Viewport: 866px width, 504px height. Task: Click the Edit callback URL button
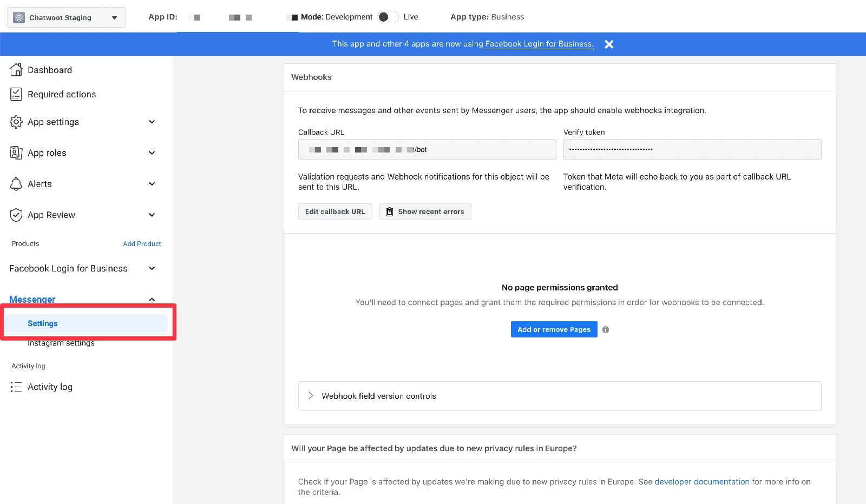335,211
